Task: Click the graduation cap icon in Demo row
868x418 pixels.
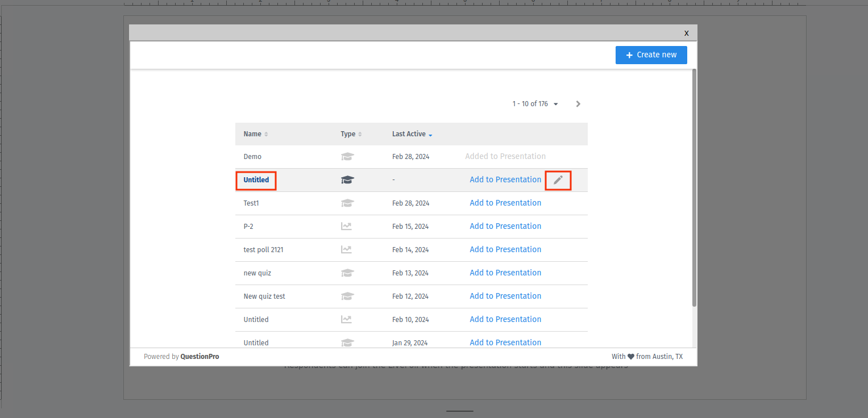Action: click(x=347, y=157)
